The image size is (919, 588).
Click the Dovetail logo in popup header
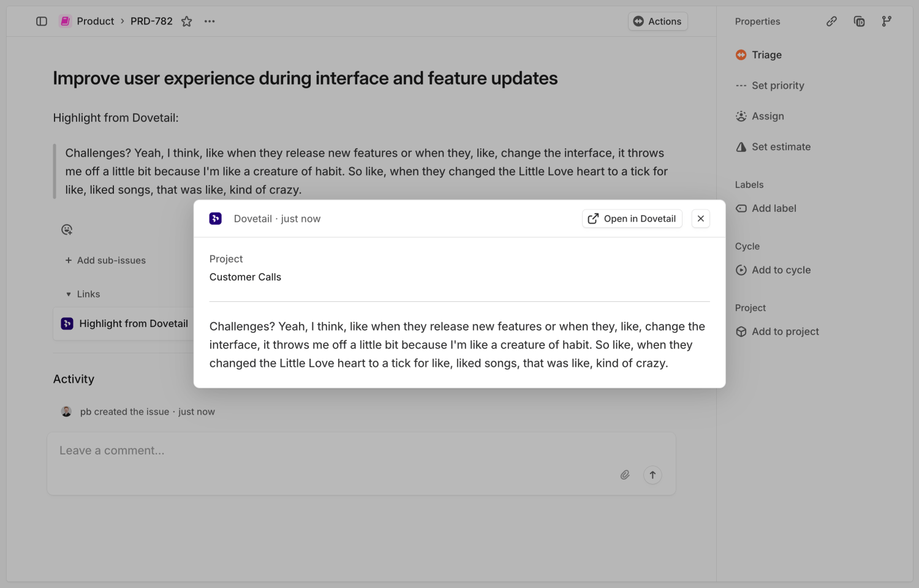pyautogui.click(x=216, y=219)
